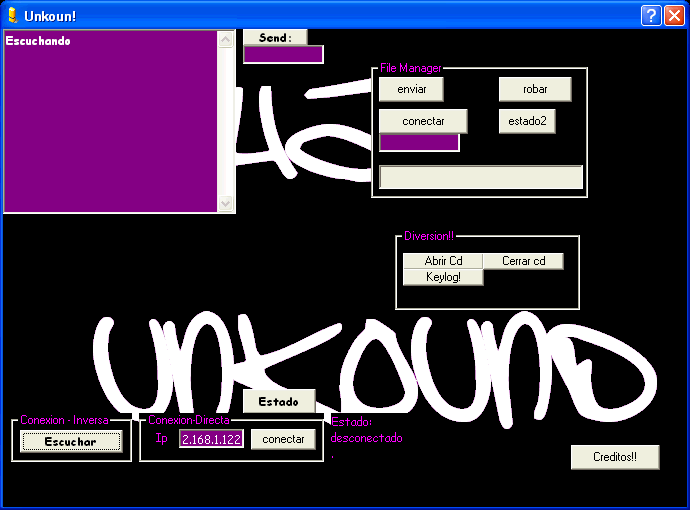Screen dimensions: 690x510
Task: Click the title bar help question mark button
Action: [650, 15]
